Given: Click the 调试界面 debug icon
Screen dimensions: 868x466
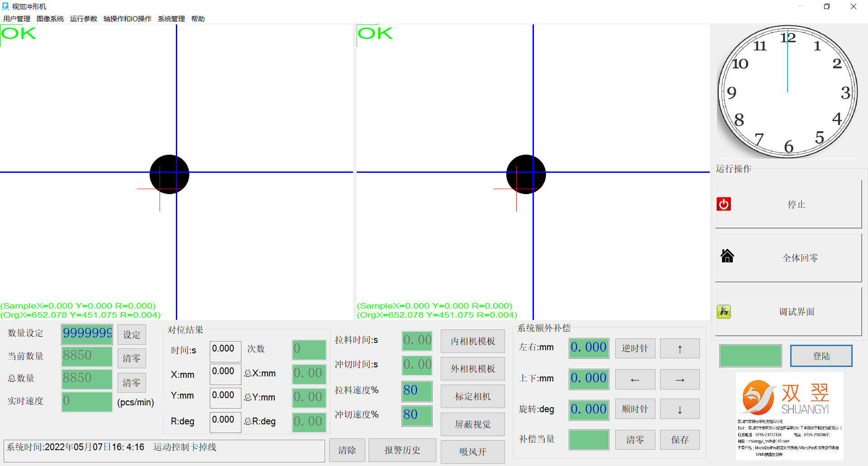Looking at the screenshot, I should coord(724,312).
